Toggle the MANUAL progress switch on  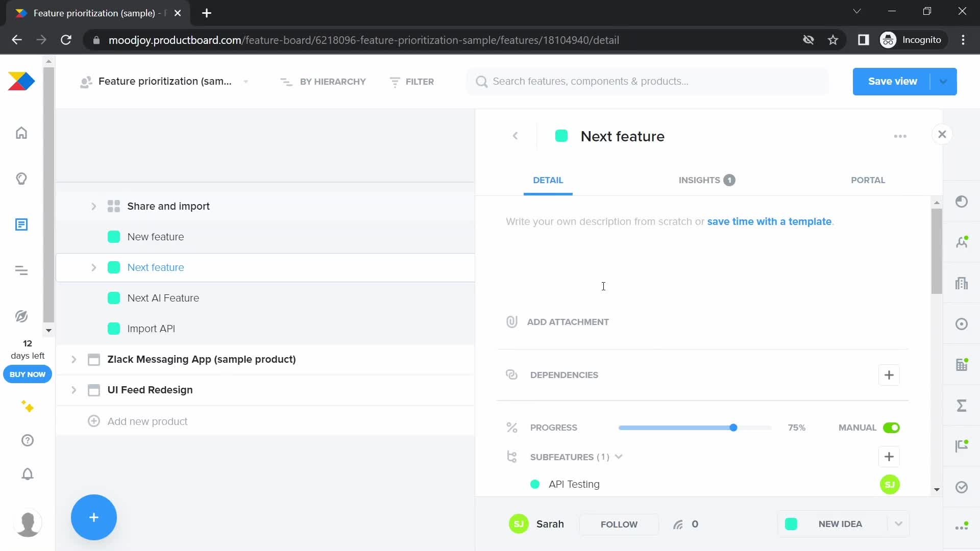point(892,427)
